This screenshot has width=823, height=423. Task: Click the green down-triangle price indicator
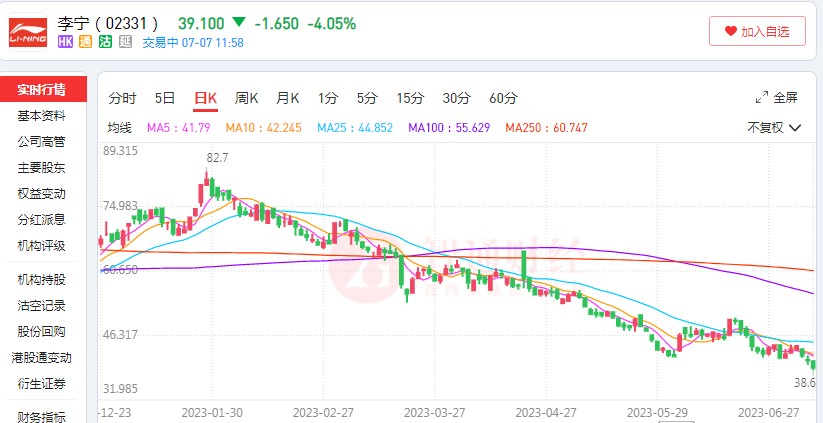click(x=239, y=22)
